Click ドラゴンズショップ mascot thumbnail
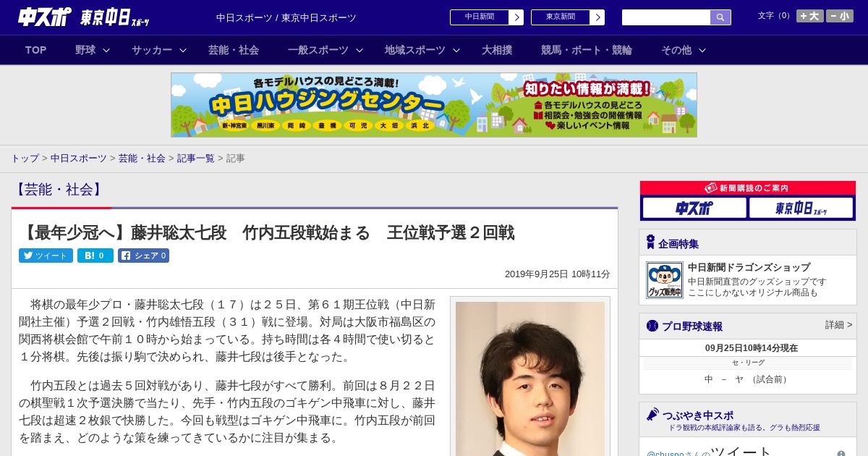The width and height of the screenshot is (868, 456). (x=665, y=280)
